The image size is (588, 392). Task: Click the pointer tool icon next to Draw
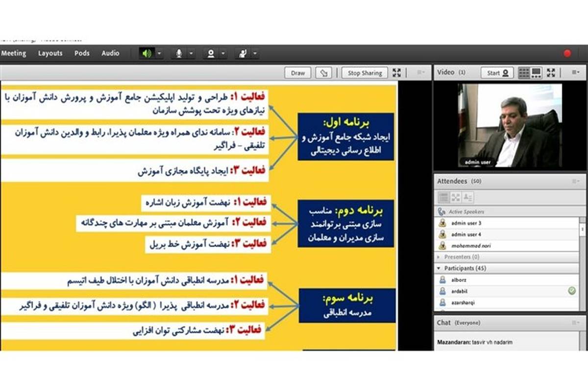322,73
